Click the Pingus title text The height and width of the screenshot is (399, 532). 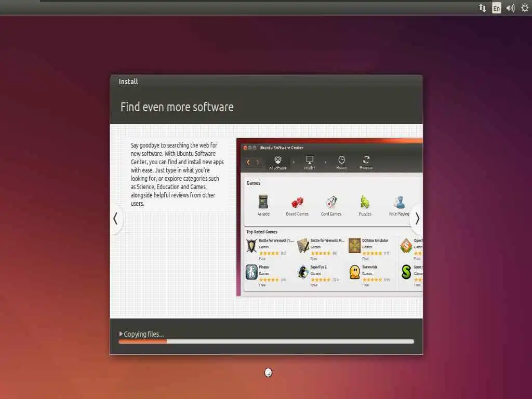click(x=264, y=267)
